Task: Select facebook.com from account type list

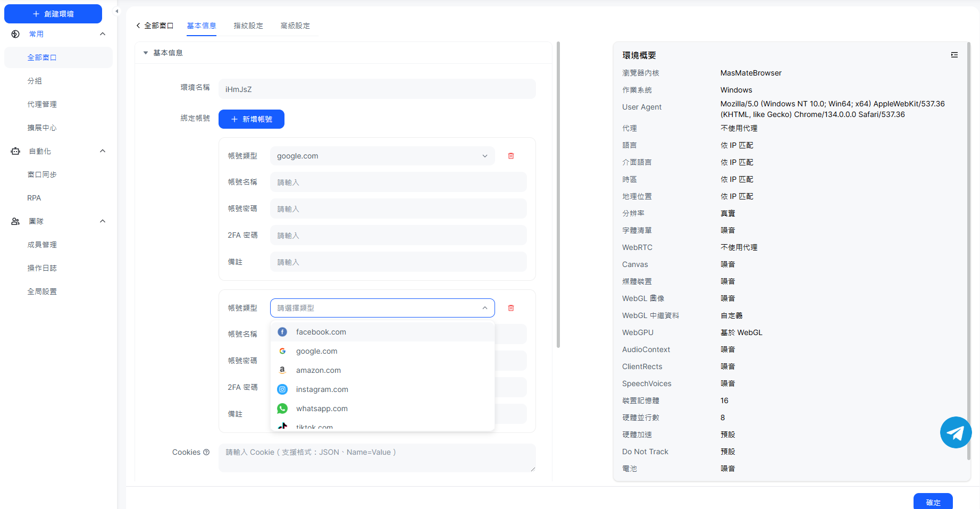Action: click(321, 332)
